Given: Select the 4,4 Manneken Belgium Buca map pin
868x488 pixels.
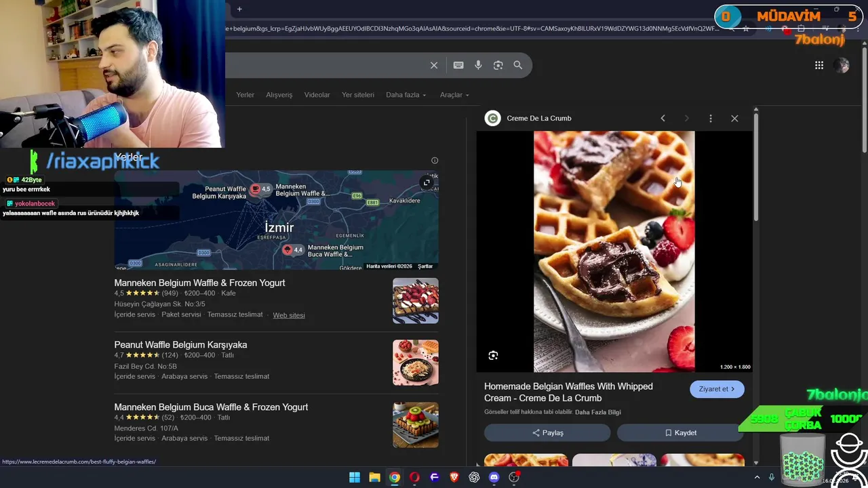Looking at the screenshot, I should pos(292,250).
